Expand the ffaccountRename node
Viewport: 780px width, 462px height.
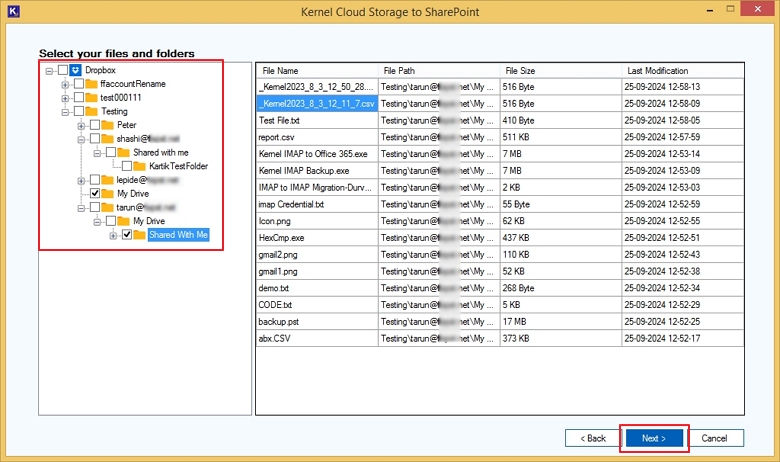[65, 85]
